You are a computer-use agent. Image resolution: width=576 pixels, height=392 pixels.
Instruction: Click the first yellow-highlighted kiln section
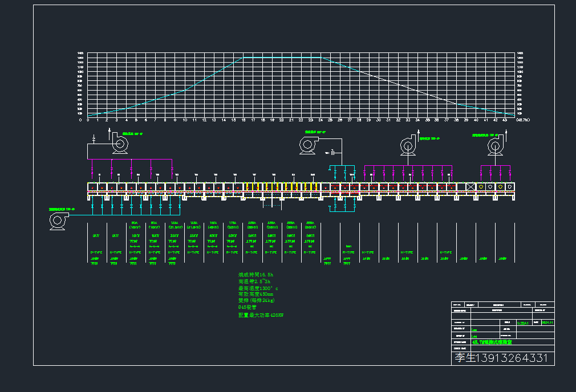click(x=249, y=186)
